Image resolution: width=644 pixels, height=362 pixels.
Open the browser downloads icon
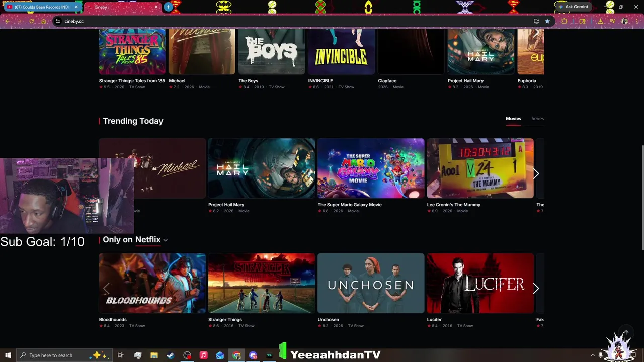click(600, 21)
